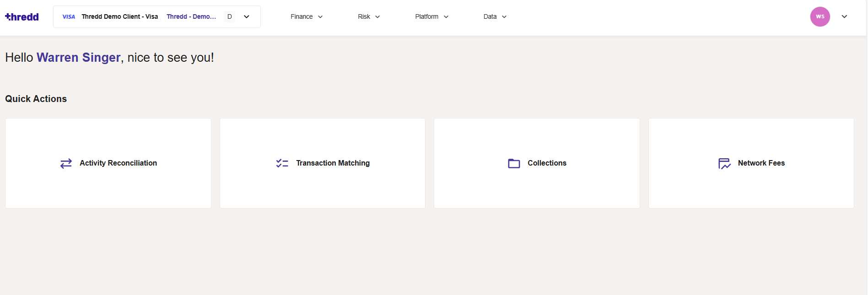Expand the Platform menu chevron
Screen dimensions: 868x295
(446, 17)
